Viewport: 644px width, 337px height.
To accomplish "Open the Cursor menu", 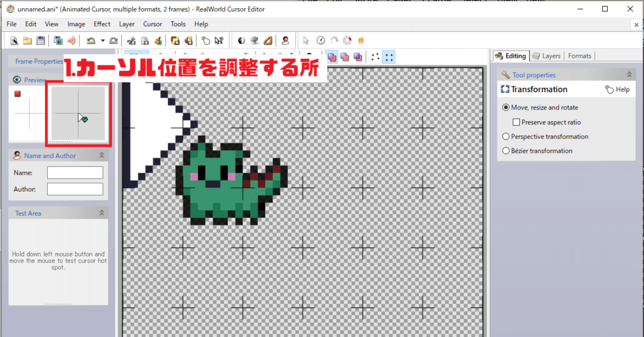I will 152,24.
